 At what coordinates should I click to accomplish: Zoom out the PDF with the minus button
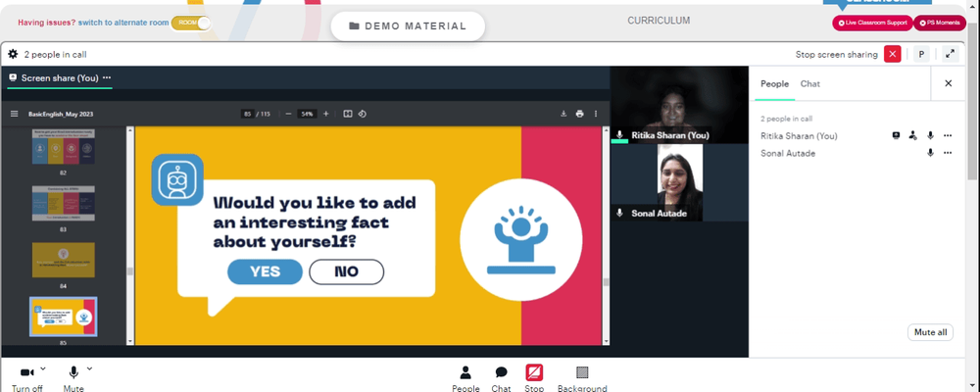point(287,114)
